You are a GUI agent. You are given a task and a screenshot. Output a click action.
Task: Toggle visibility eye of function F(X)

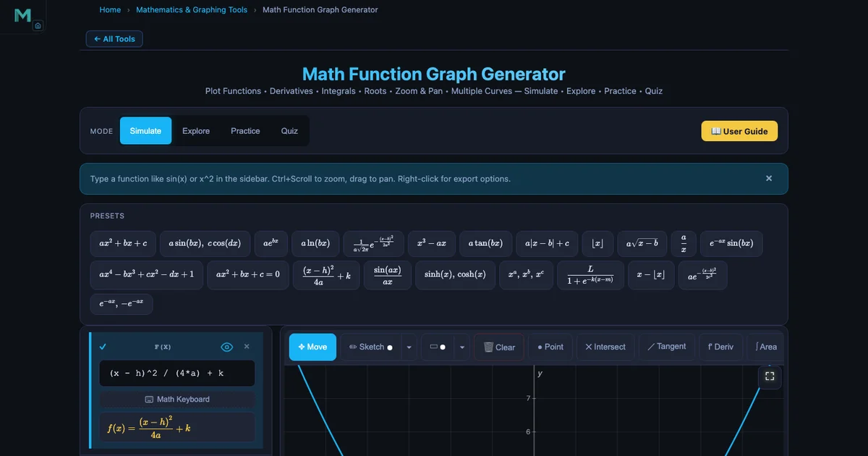pyautogui.click(x=226, y=347)
